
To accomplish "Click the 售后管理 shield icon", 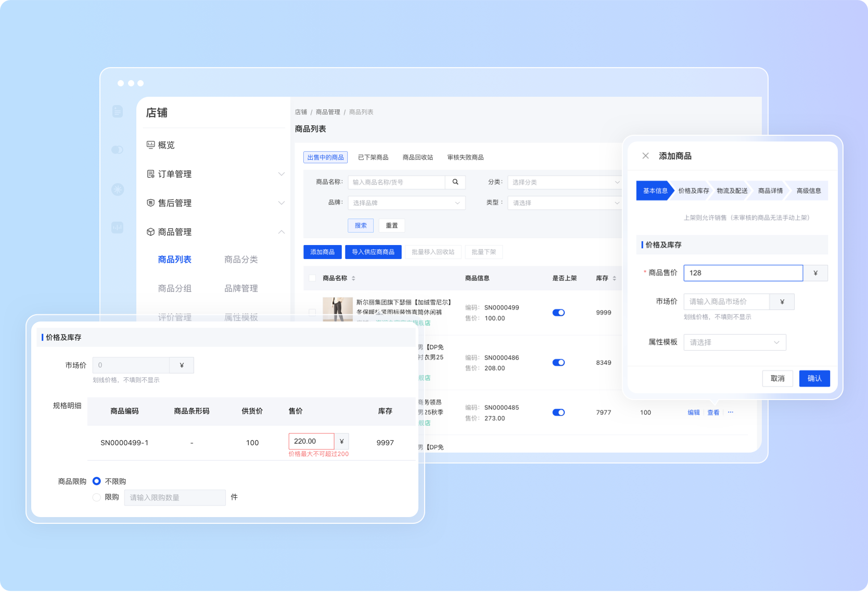I will click(x=150, y=203).
